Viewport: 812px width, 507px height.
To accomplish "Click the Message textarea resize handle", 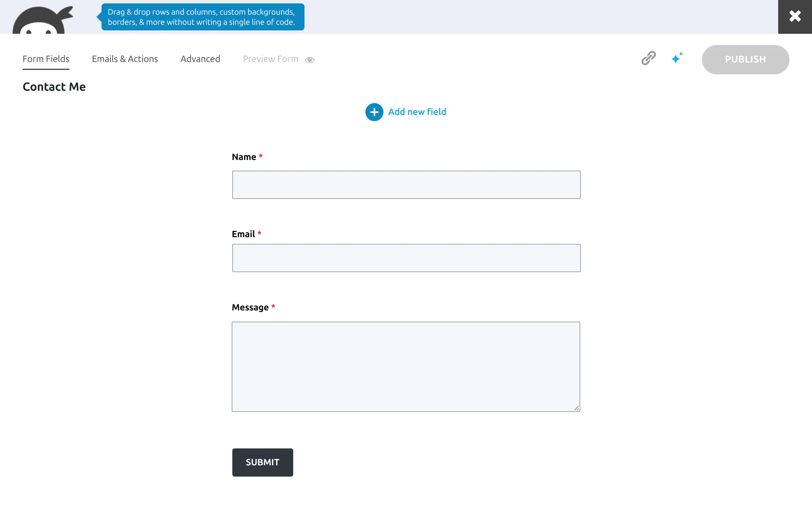I will [576, 408].
